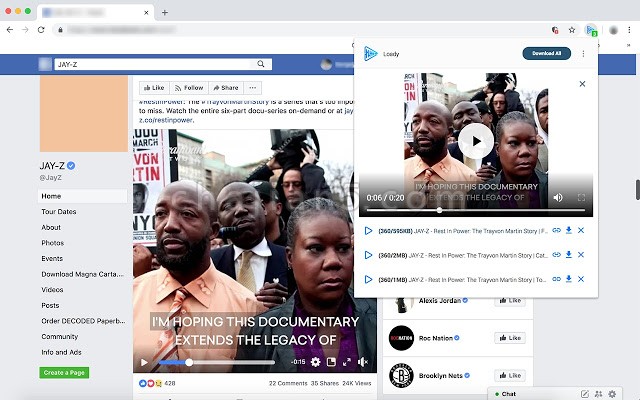Like the JAY-Z page

(x=154, y=88)
